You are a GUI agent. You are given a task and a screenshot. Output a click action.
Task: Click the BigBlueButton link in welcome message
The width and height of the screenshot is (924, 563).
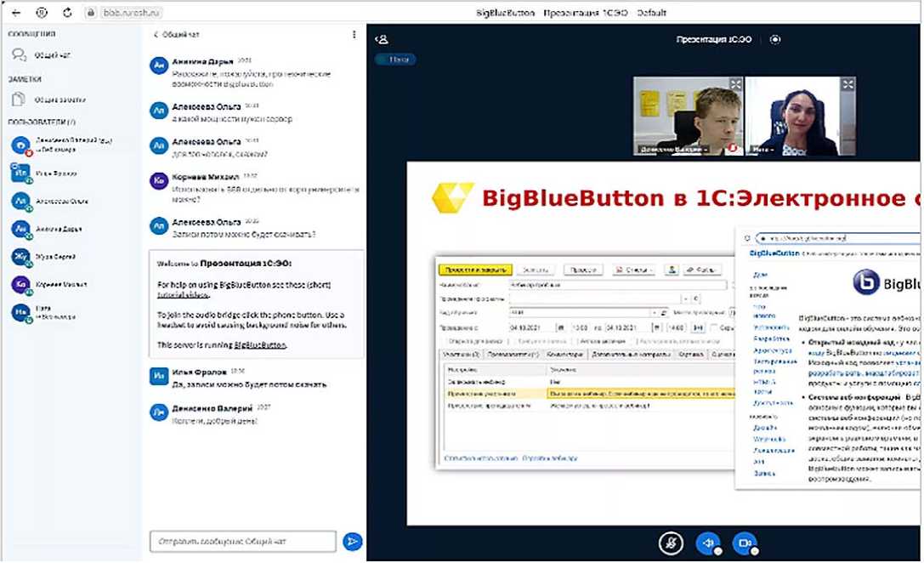point(259,345)
